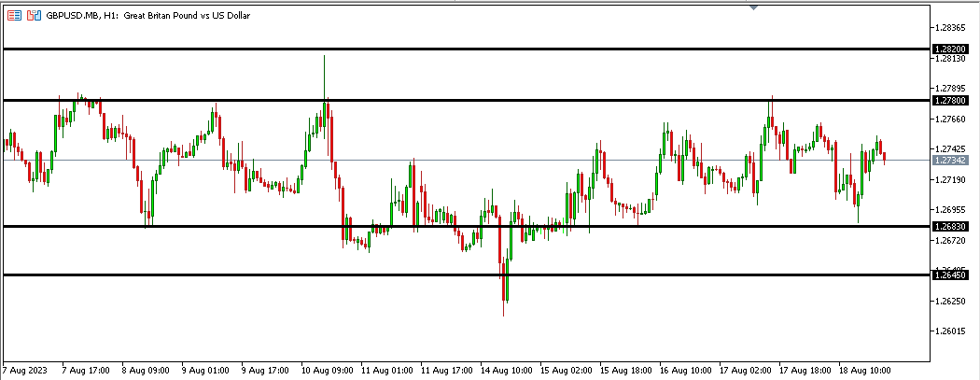Image resolution: width=980 pixels, height=380 pixels.
Task: Click the GBPUSD.MB, H1 chart title text
Action: click(x=148, y=16)
